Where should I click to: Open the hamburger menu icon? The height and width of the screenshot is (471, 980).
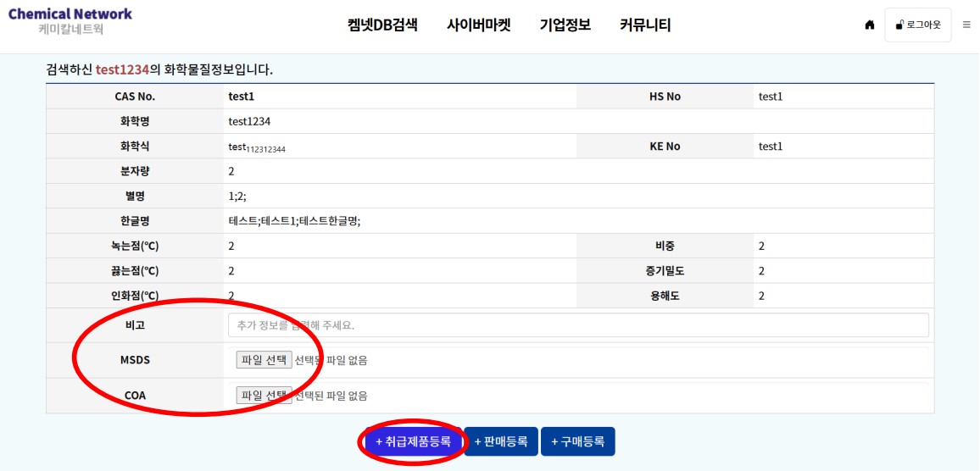[x=966, y=25]
